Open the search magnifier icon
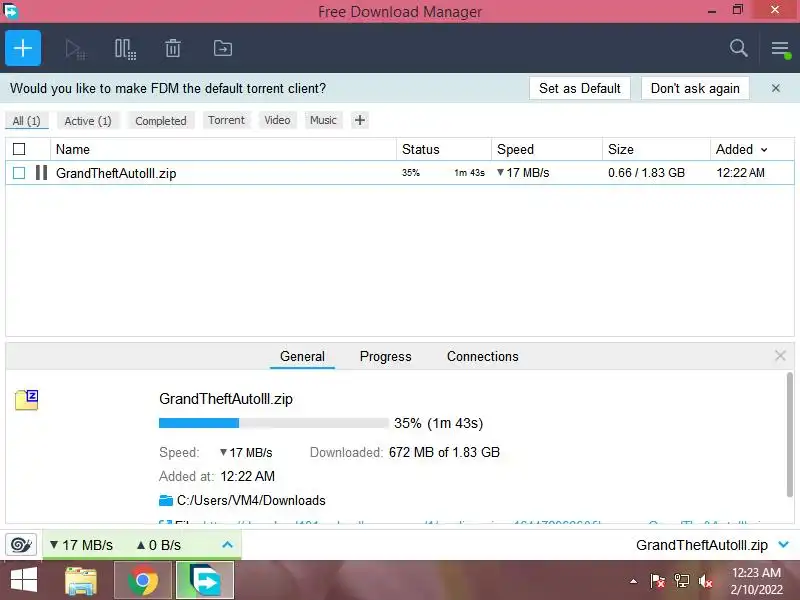800x600 pixels. tap(738, 48)
